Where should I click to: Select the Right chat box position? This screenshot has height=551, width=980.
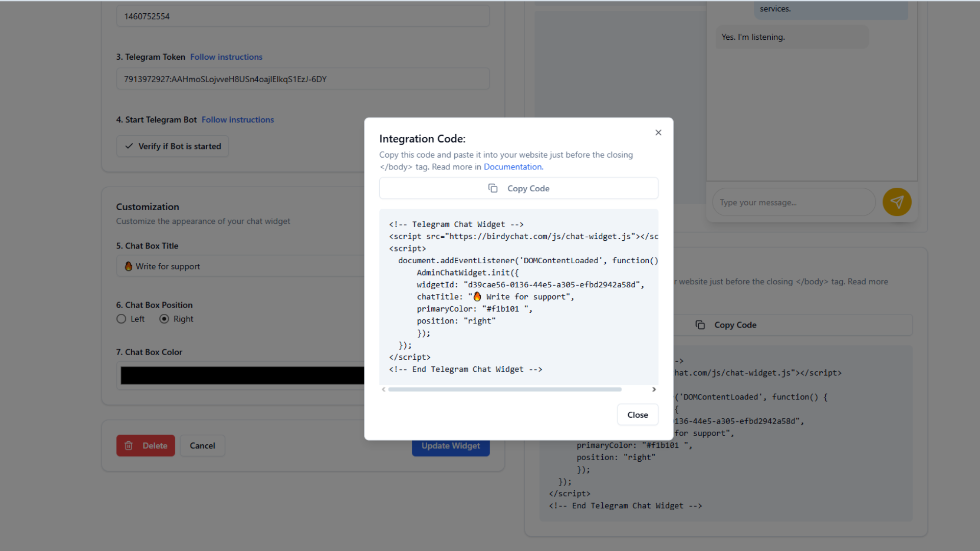pos(164,319)
